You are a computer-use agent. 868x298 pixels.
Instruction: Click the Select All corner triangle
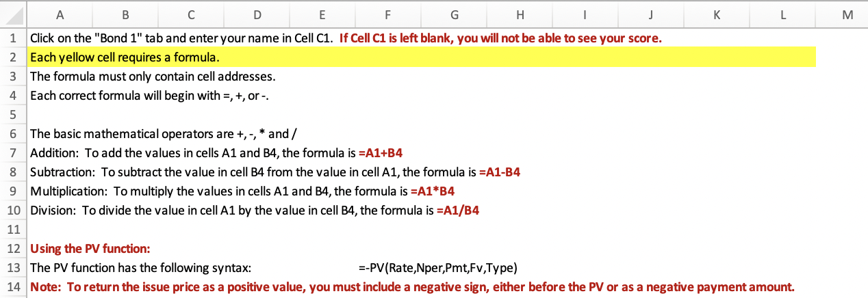point(14,13)
